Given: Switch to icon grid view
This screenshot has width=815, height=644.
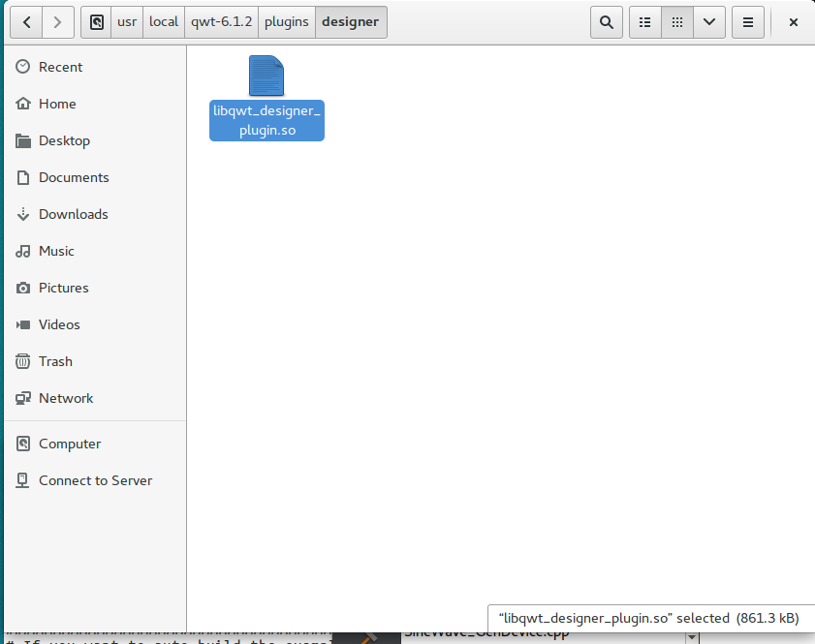Looking at the screenshot, I should 677,22.
